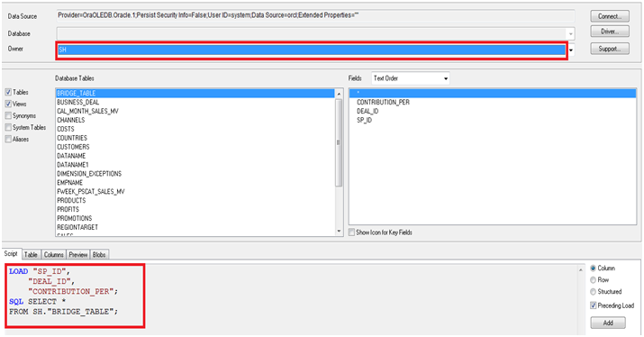This screenshot has height=337, width=644.
Task: Click Database Tables scrollbar up arrow
Action: click(339, 94)
